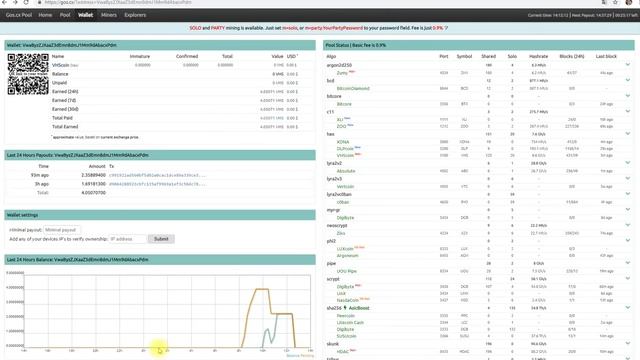The height and width of the screenshot is (360, 640).
Task: Focus the Minimal payout input field
Action: pos(62,230)
